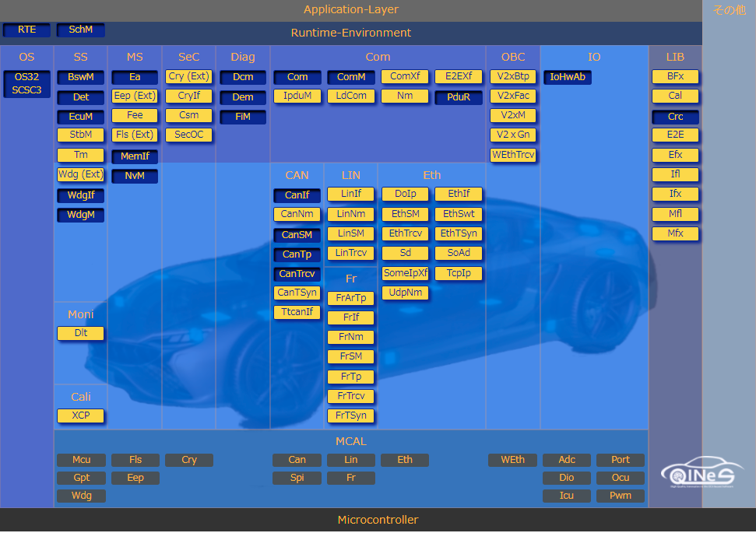Select the Spi MCAL driver
The width and height of the screenshot is (756, 533).
point(297,478)
